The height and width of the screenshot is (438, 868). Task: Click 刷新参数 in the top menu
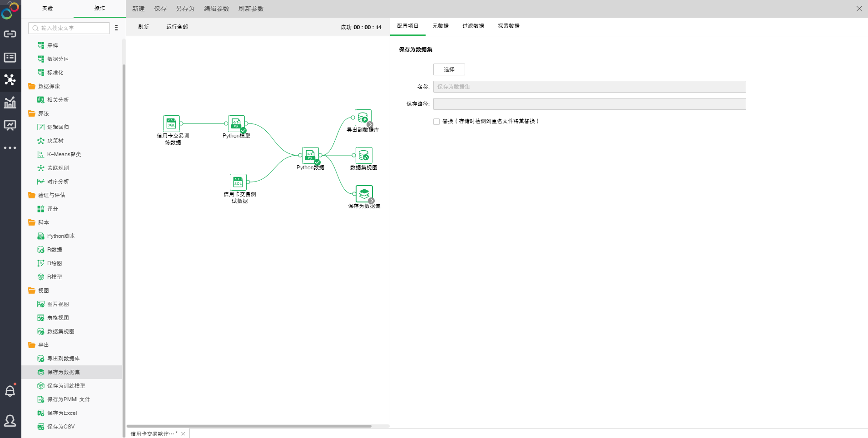pyautogui.click(x=251, y=9)
